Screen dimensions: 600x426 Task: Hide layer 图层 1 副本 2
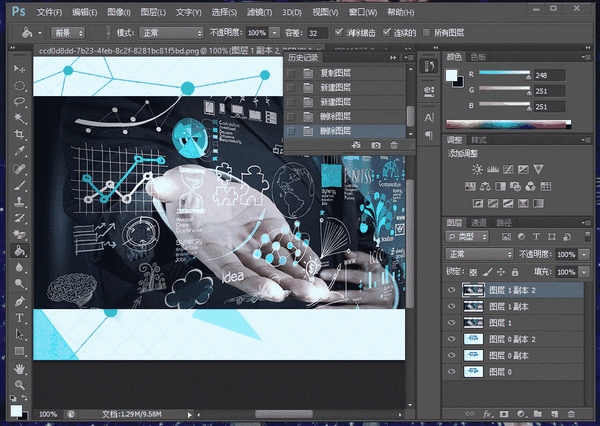point(452,290)
